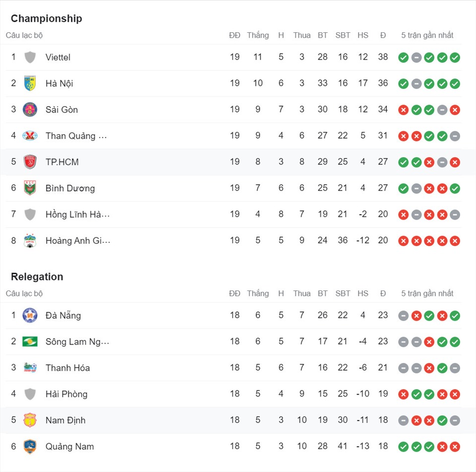Image resolution: width=476 pixels, height=472 pixels.
Task: Click the Championship section heading
Action: (x=47, y=18)
